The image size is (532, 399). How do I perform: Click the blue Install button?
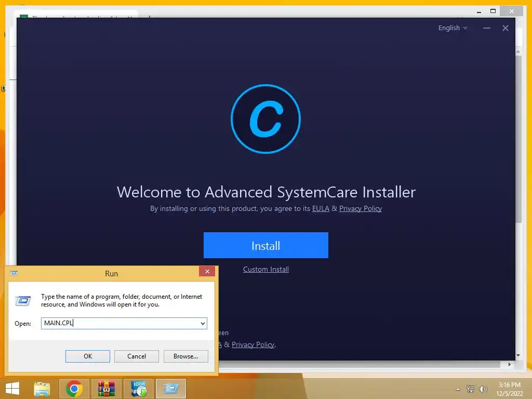[x=265, y=245]
